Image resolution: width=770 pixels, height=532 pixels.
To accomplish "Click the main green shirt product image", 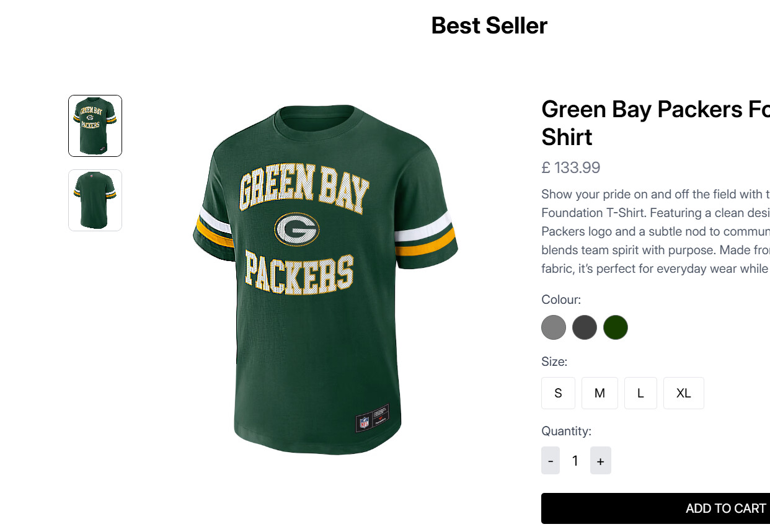I will point(325,279).
